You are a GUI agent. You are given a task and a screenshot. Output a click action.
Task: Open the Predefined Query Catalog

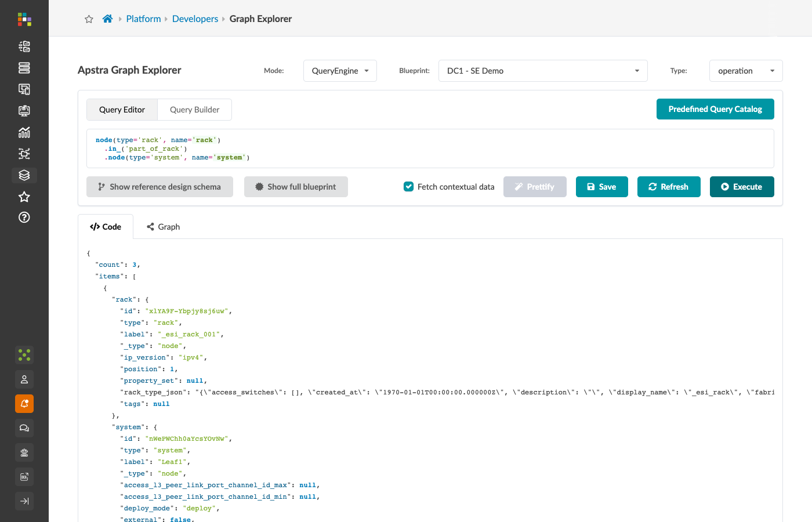pos(715,109)
